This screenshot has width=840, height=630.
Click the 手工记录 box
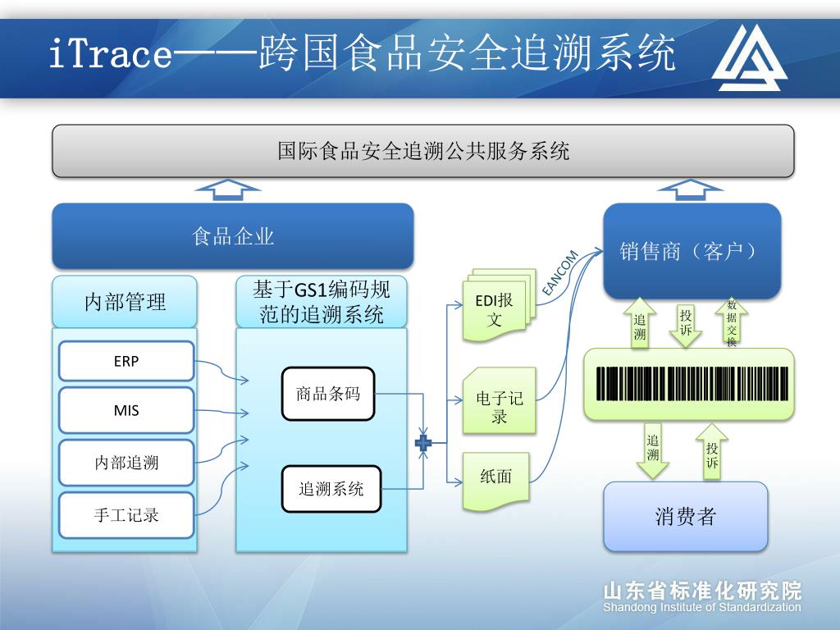(126, 515)
